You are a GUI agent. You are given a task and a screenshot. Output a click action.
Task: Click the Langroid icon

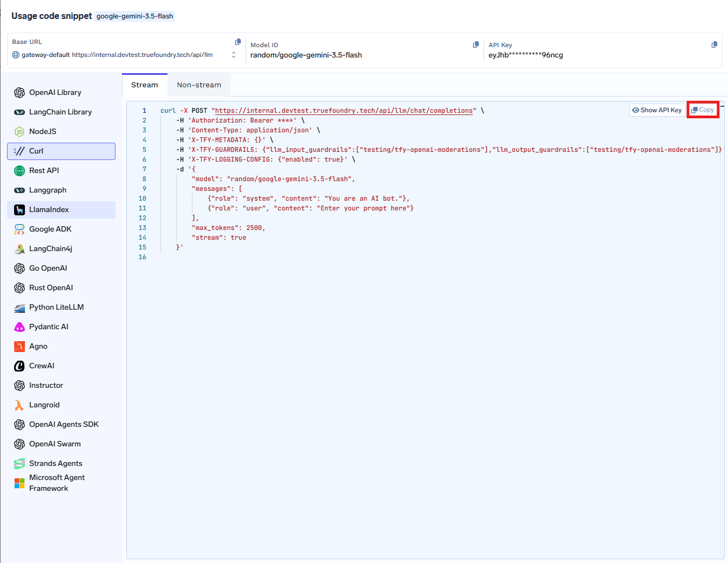[x=19, y=405]
